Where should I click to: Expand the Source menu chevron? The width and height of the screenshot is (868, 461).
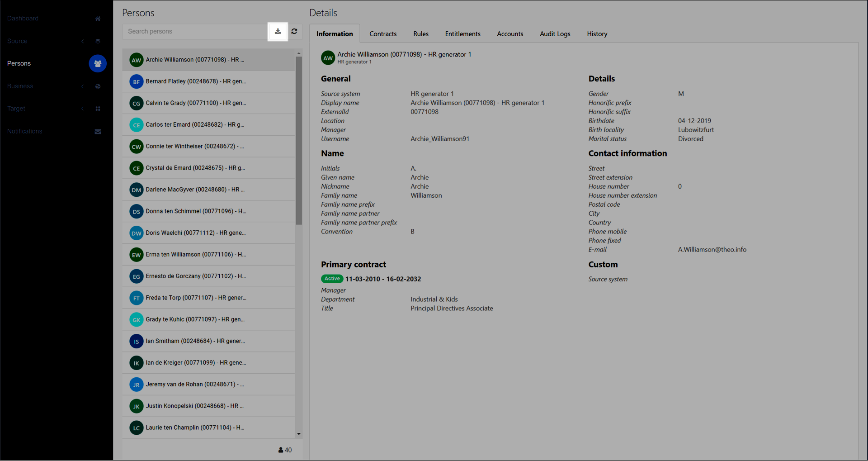pos(83,41)
